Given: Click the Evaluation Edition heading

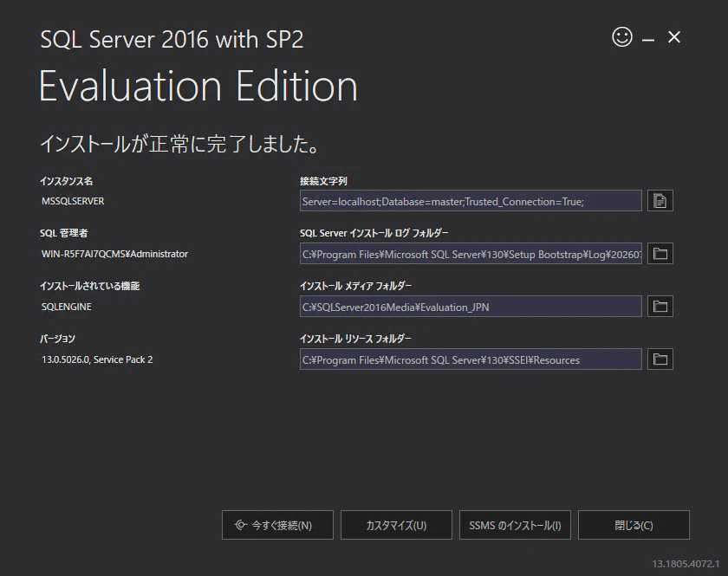Looking at the screenshot, I should pos(198,86).
